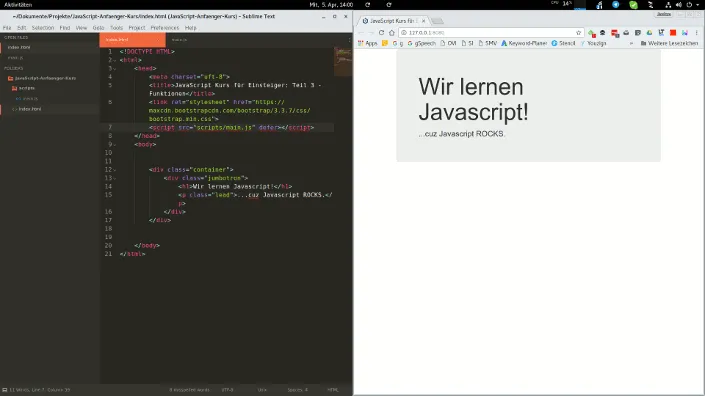Open the OM bookmark
Screen dimensions: 705x396
tap(448, 44)
